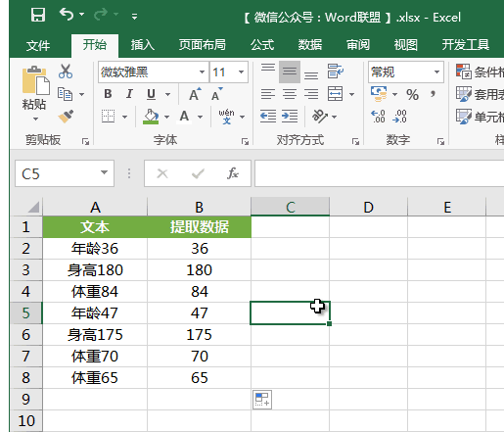
Task: Open the Quick Analysis icon below the data
Action: point(262,400)
